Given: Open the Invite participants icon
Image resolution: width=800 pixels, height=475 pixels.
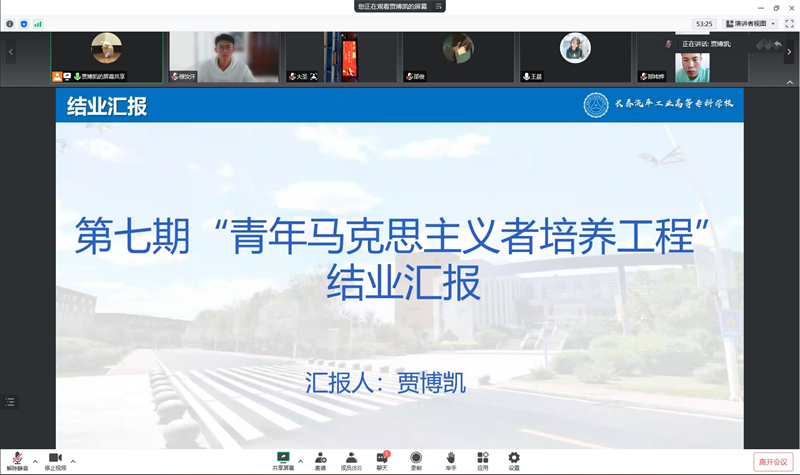Looking at the screenshot, I should pos(320,459).
